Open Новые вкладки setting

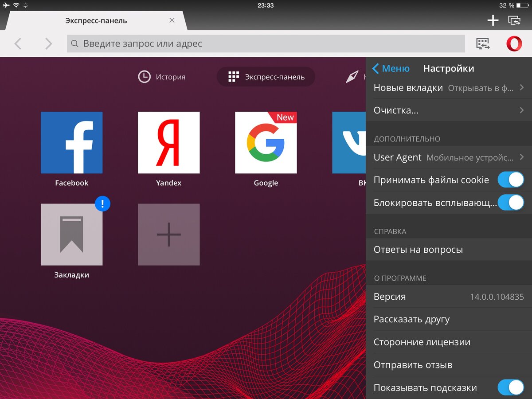449,88
